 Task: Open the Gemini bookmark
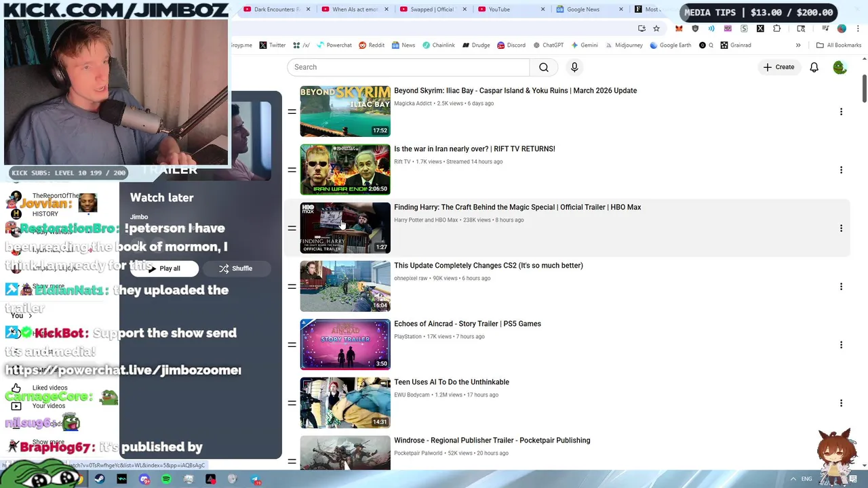coord(584,45)
